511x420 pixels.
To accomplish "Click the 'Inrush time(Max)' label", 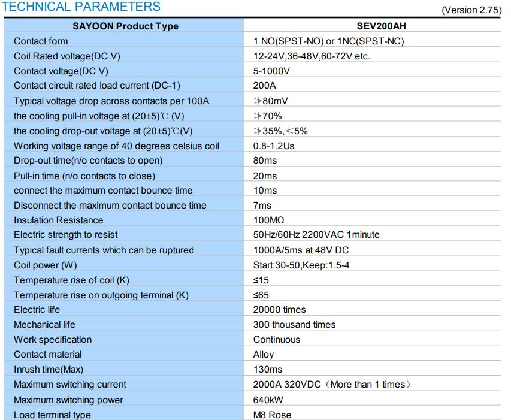I will coord(49,370).
